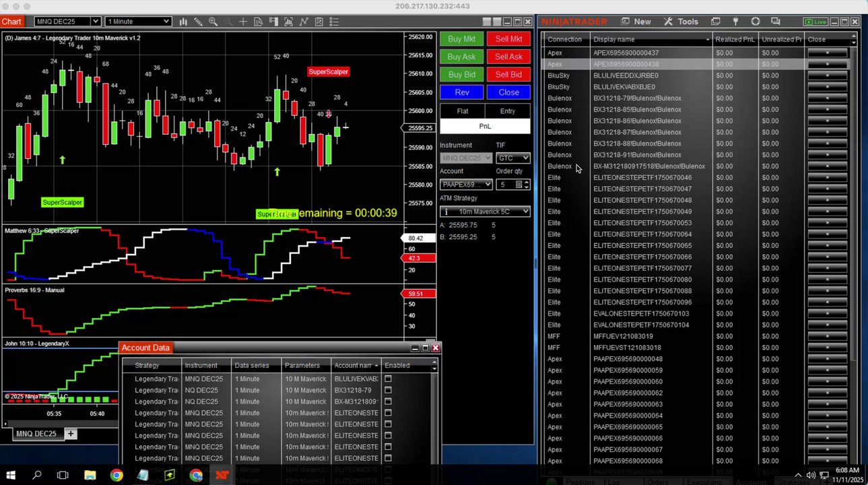Open the NinjaTrader Connections plug icon
This screenshot has width=868, height=485.
coord(735,22)
